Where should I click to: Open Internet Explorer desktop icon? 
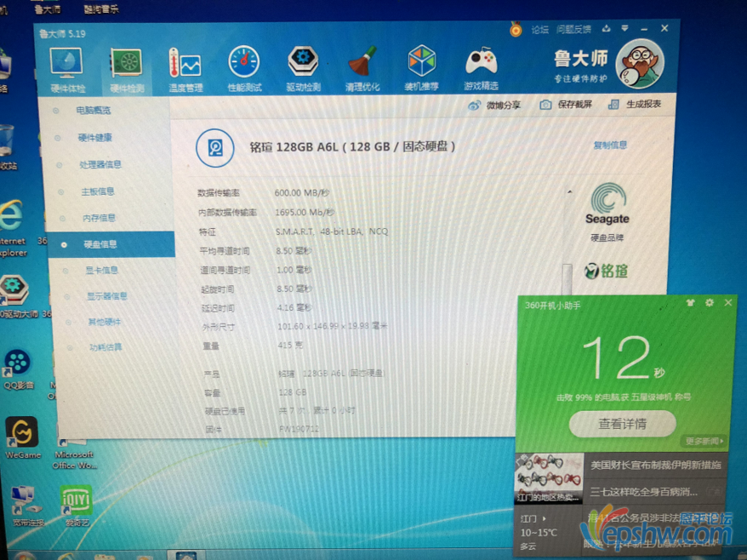coord(13,228)
